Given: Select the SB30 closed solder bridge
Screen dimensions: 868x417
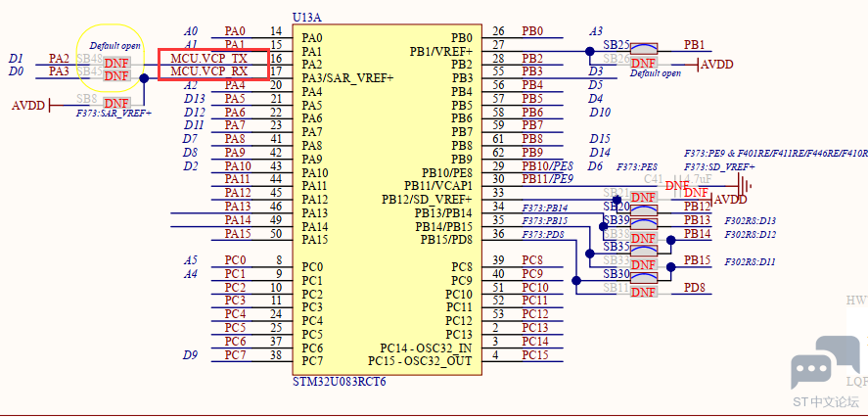Looking at the screenshot, I should (644, 276).
